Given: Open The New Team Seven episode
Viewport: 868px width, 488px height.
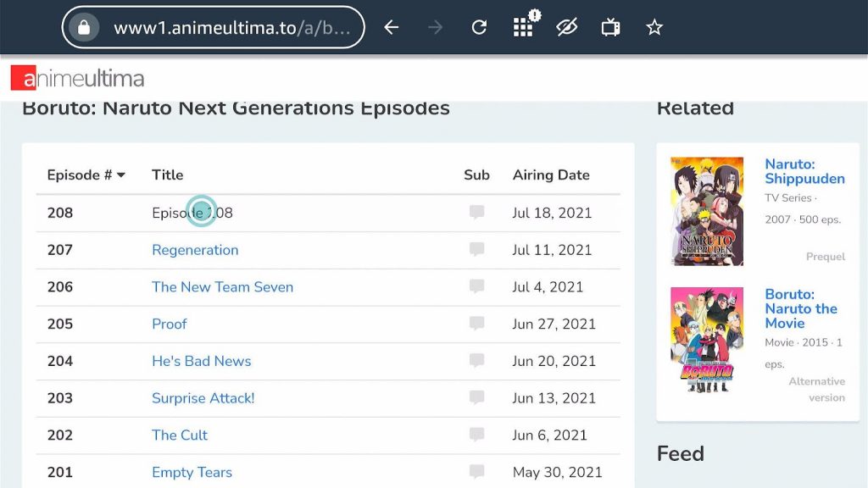Looking at the screenshot, I should point(223,287).
